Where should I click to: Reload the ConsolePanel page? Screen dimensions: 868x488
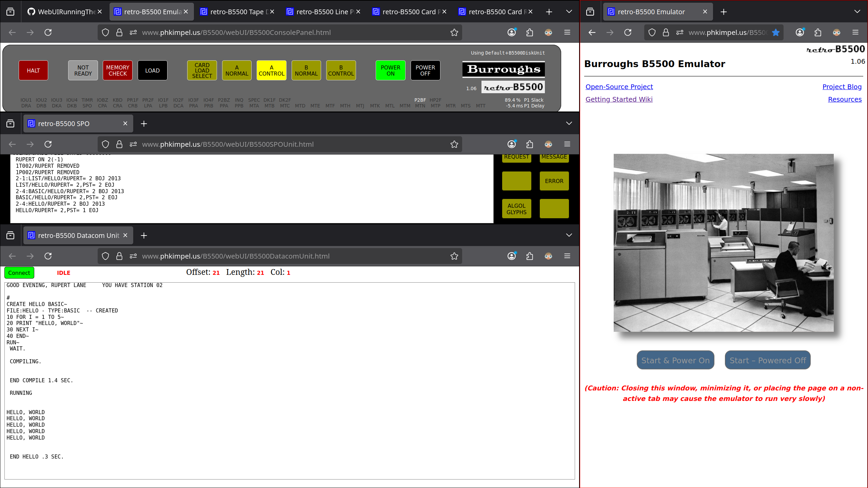click(x=48, y=32)
